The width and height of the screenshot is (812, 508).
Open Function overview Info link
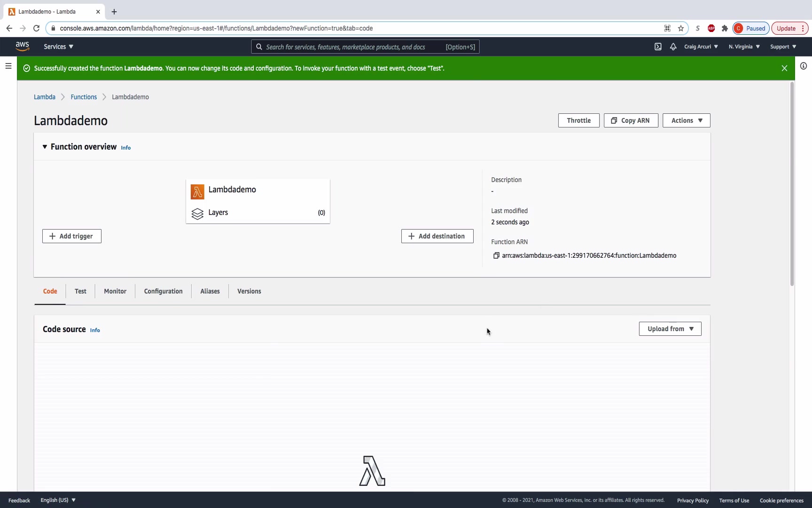click(126, 148)
